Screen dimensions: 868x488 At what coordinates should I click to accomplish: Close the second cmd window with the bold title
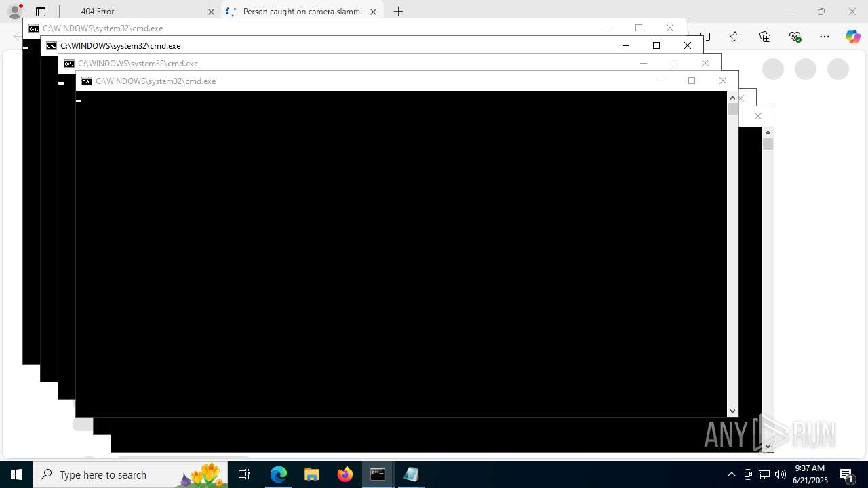(688, 46)
